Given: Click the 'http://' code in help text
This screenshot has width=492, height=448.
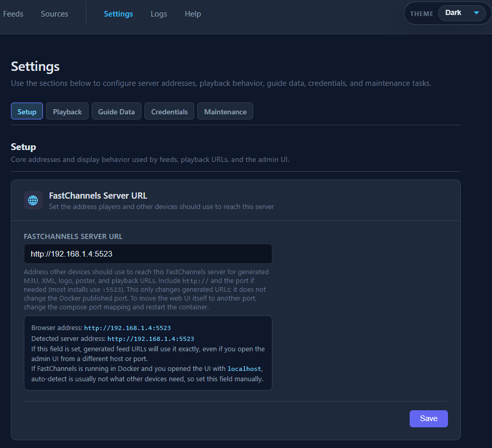Looking at the screenshot, I should pos(195,281).
